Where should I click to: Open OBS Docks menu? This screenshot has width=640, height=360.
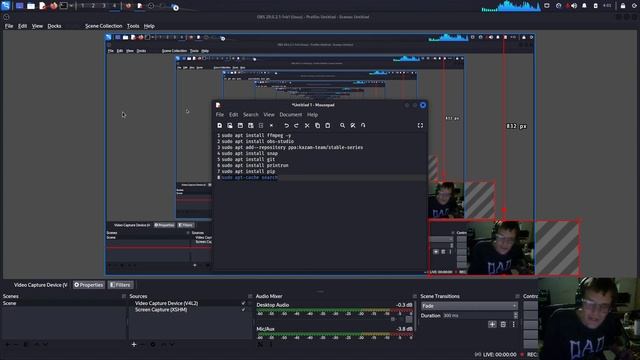click(x=54, y=26)
